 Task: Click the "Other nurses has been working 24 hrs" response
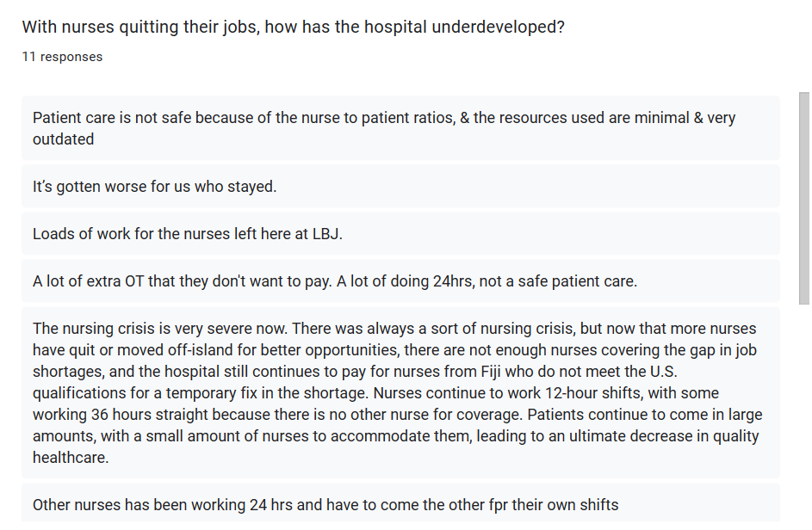pos(400,503)
